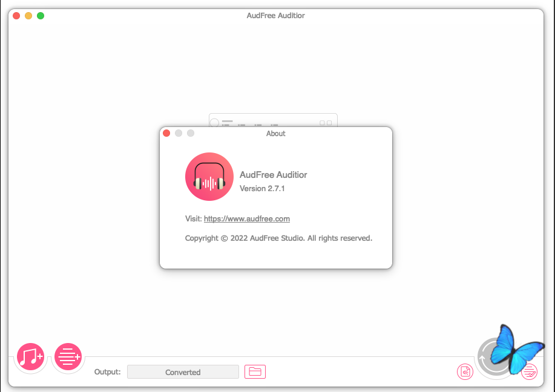
Task: Open the converted history list icon
Action: (529, 371)
